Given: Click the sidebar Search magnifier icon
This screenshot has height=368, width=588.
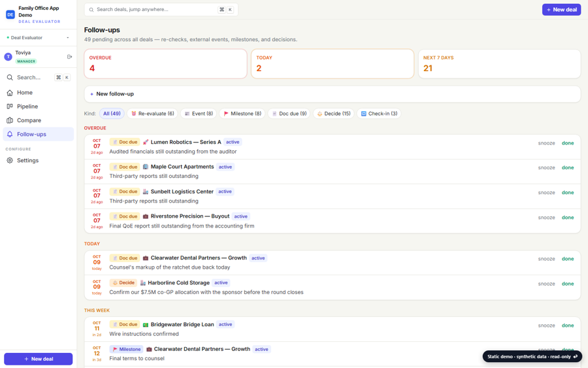Looking at the screenshot, I should (x=10, y=77).
